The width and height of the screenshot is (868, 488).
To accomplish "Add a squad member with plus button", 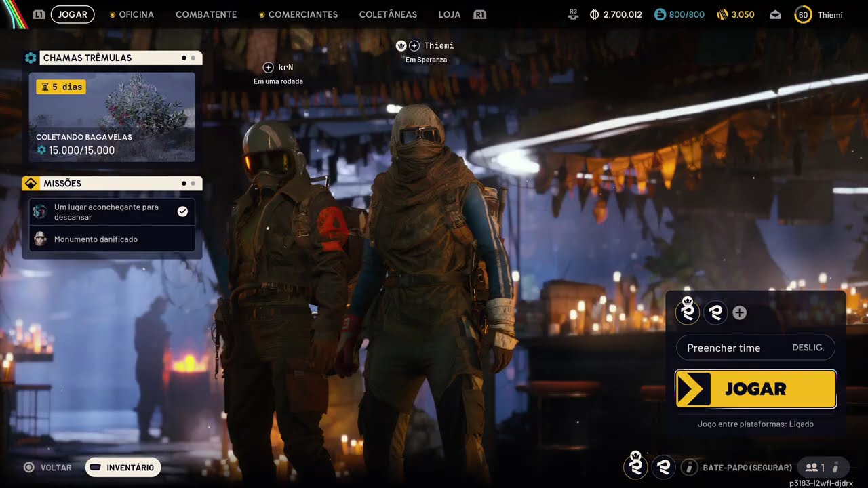I will (x=740, y=313).
